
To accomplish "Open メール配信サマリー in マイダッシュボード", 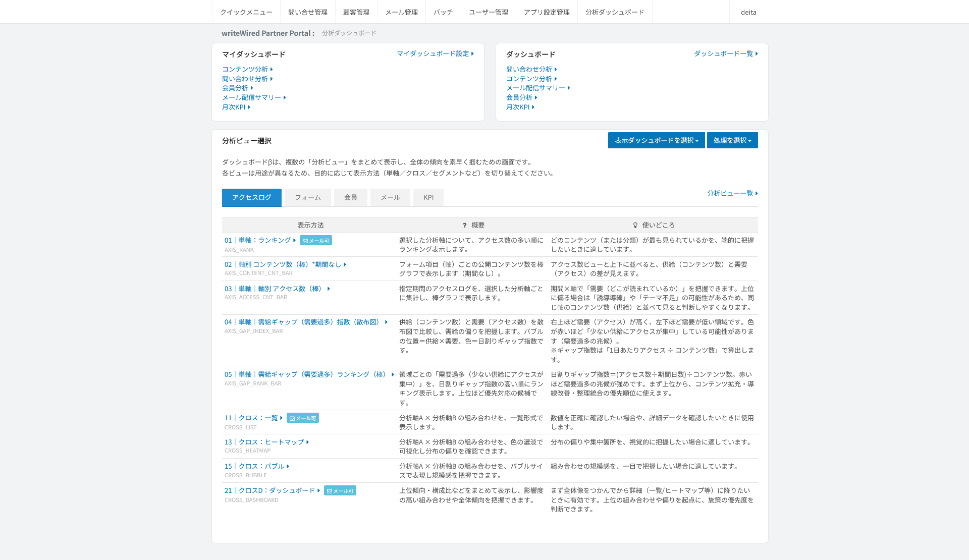I will (254, 97).
